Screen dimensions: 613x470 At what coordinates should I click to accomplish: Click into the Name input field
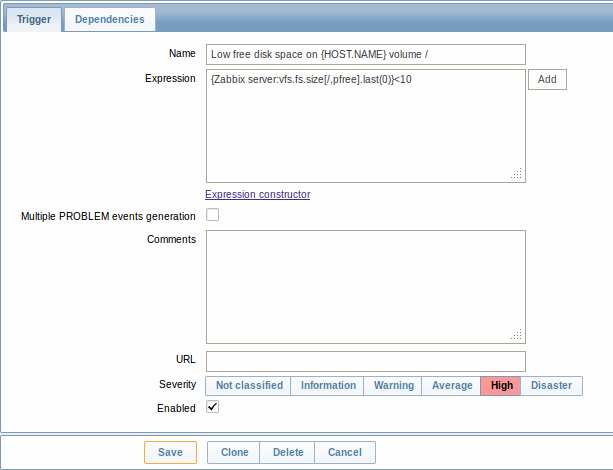[x=366, y=54]
